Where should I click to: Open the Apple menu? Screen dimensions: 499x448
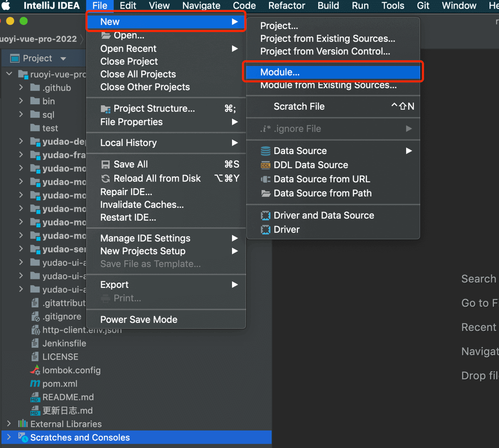click(7, 6)
